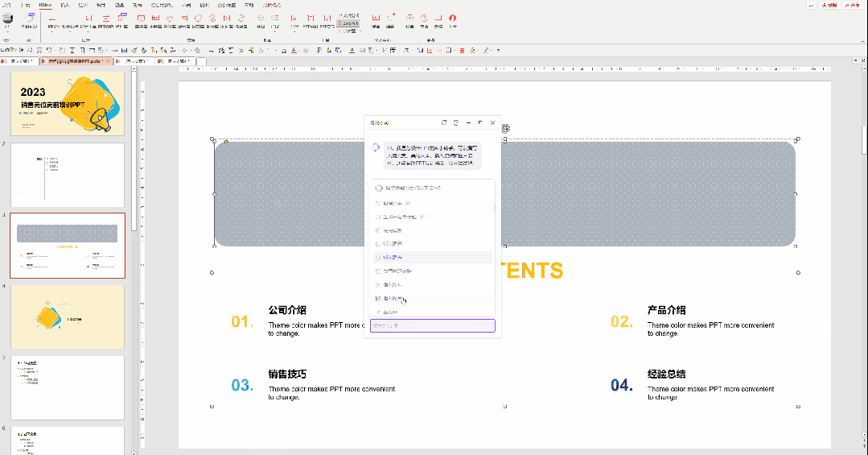Refresh the iSlide AI conversation

444,122
